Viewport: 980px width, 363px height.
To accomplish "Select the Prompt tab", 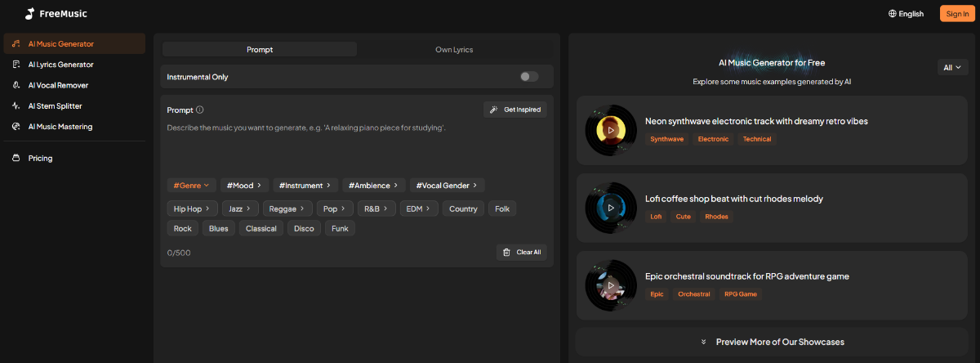I will (260, 50).
